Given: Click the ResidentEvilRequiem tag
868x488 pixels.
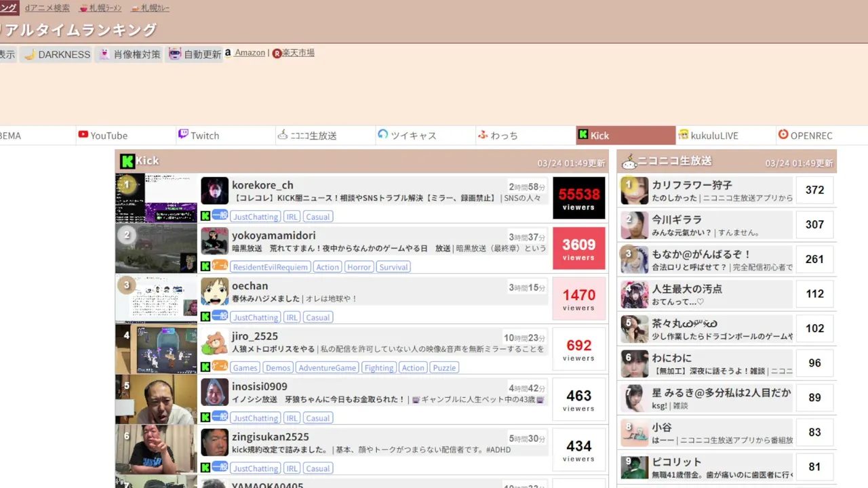Looking at the screenshot, I should coord(271,267).
